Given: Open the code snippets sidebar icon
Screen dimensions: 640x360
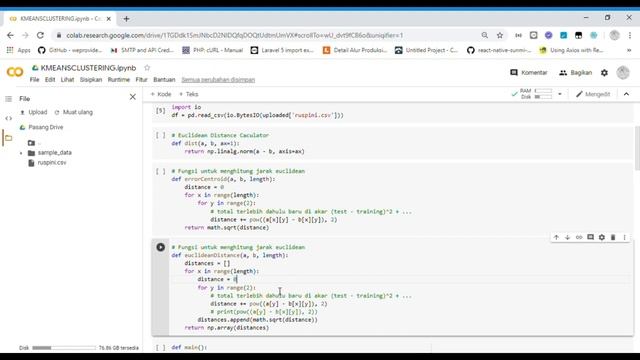Looking at the screenshot, I should (9, 118).
